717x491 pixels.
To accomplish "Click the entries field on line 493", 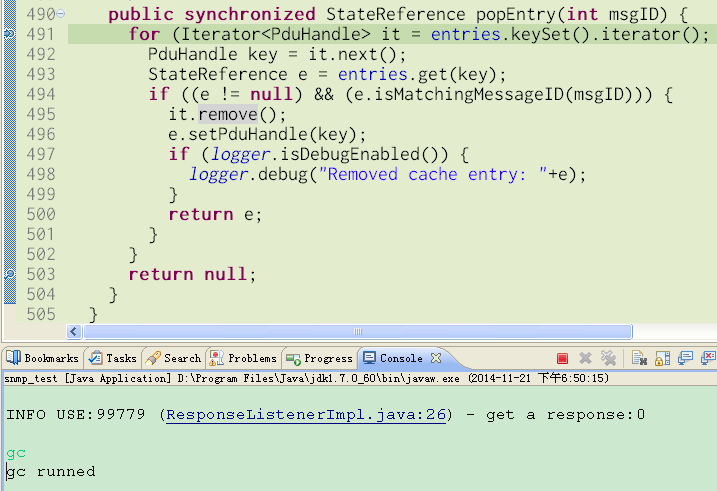I will click(373, 74).
